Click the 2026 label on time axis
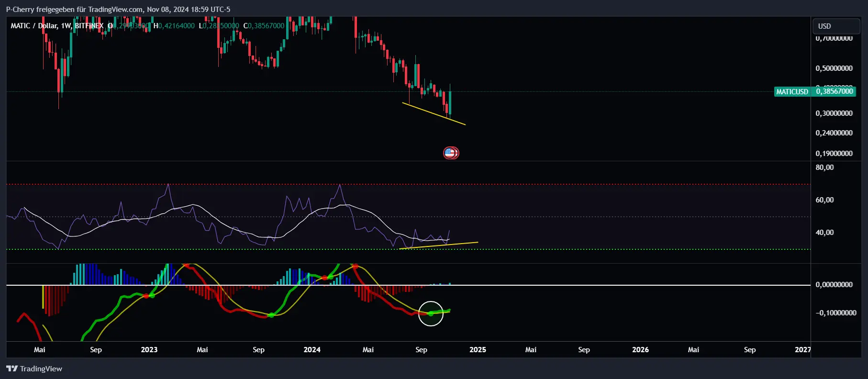Screen dimensions: 868x379 point(640,350)
